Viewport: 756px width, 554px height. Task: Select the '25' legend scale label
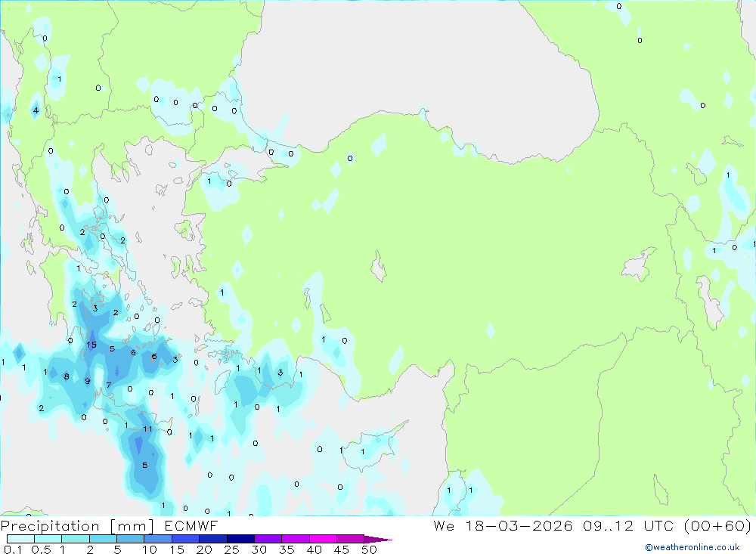click(231, 549)
